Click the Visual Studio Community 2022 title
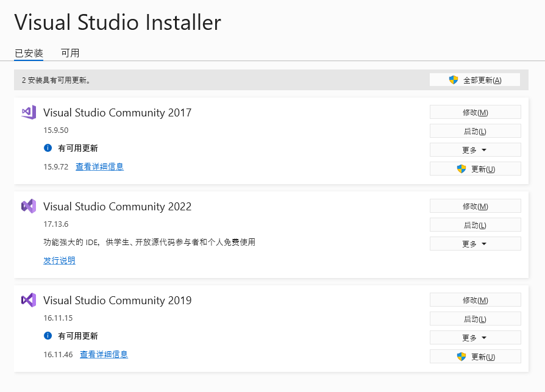Image resolution: width=545 pixels, height=392 pixels. [x=118, y=207]
